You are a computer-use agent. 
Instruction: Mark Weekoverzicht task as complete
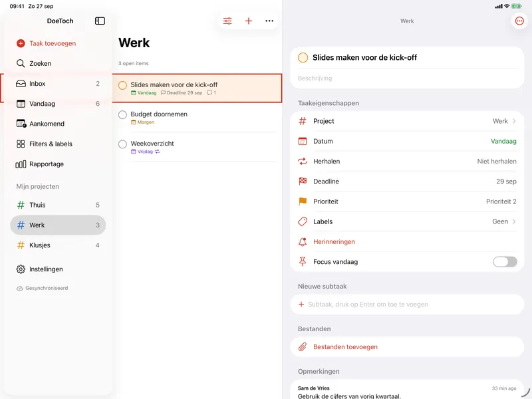coord(122,144)
